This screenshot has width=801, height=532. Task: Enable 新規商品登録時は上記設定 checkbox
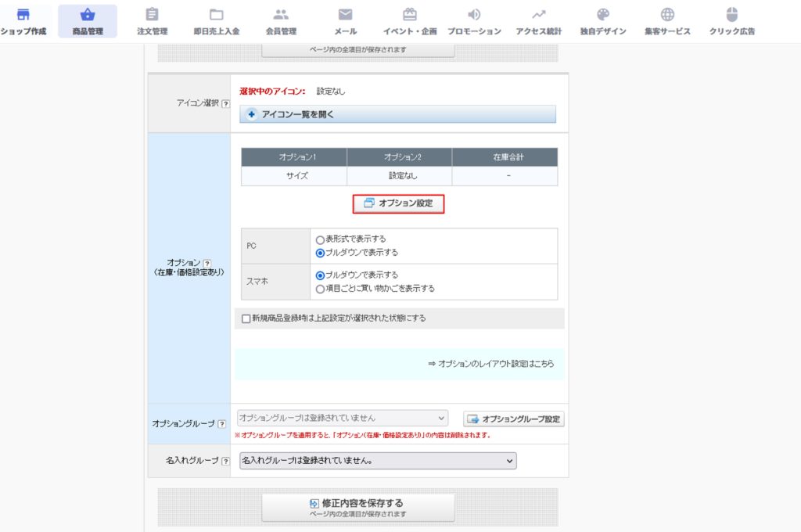(246, 318)
